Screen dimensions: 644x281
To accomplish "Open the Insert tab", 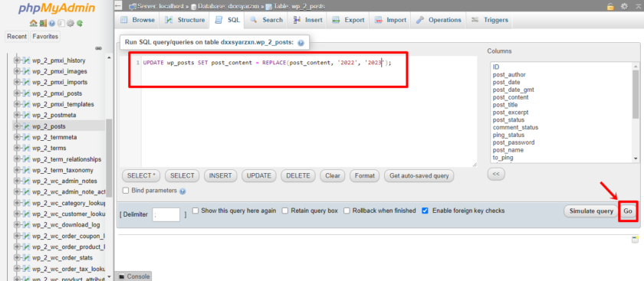I will (x=307, y=20).
